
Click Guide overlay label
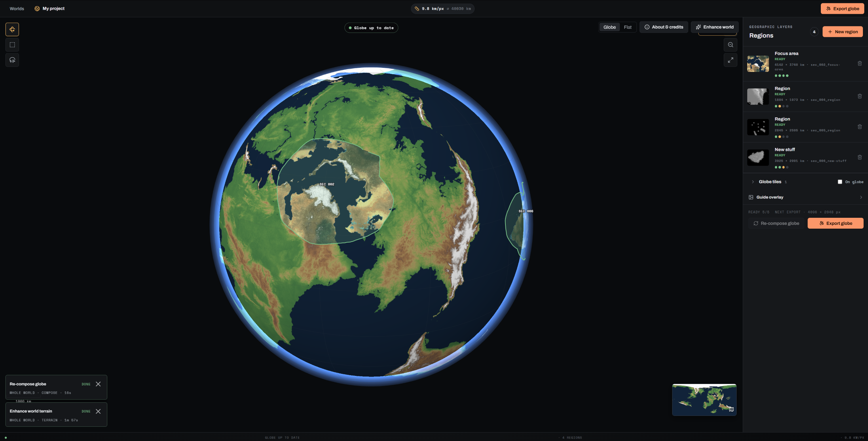pyautogui.click(x=770, y=197)
